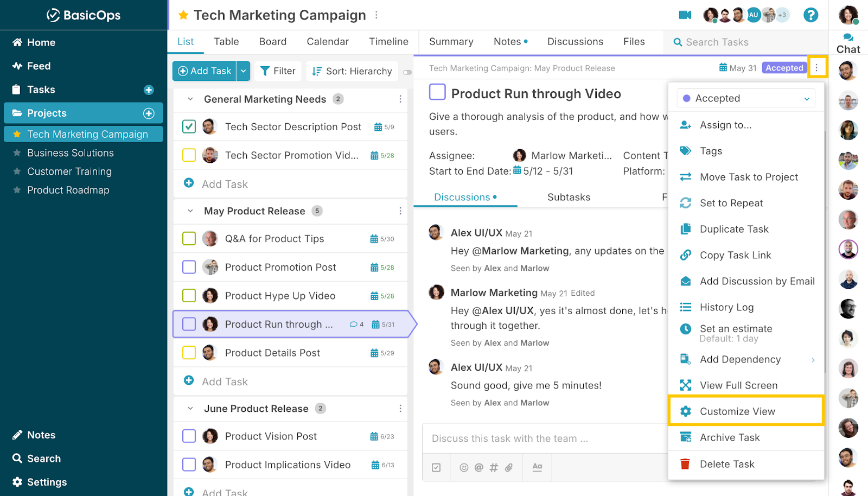The height and width of the screenshot is (496, 868).
Task: Click the checklist icon in discussion toolbar
Action: click(x=436, y=467)
